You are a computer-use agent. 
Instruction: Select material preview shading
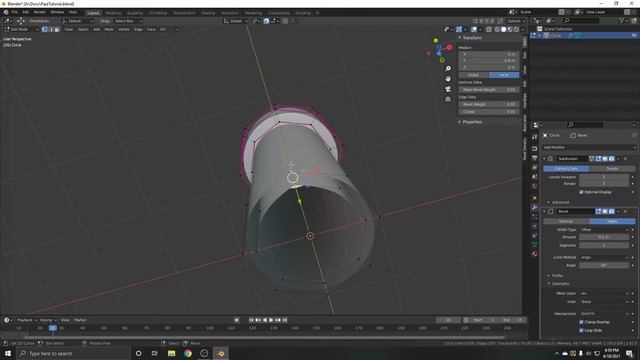click(510, 29)
